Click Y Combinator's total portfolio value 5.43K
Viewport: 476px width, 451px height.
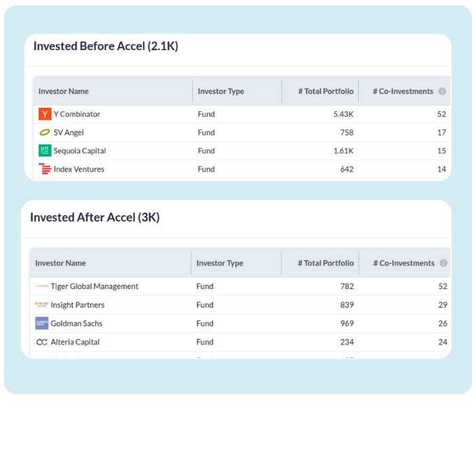click(x=343, y=114)
